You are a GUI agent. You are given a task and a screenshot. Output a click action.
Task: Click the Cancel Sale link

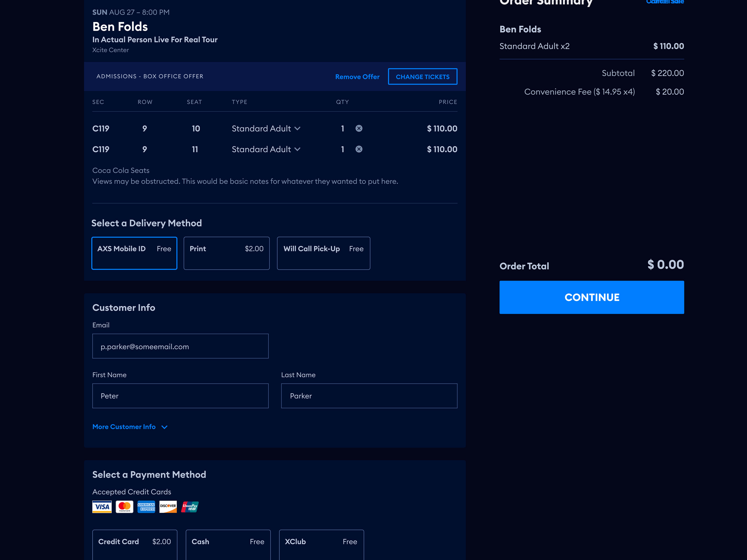point(665,2)
